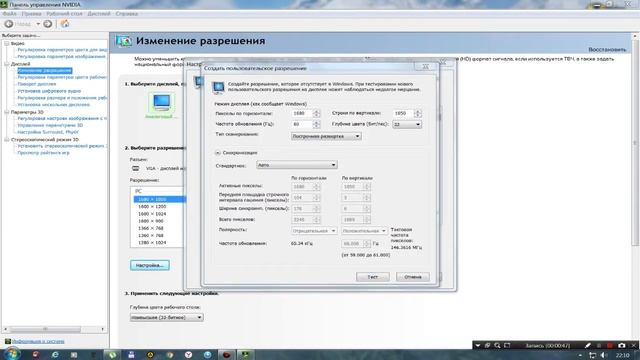
Task: Open the Глубина цвета dropdown
Action: click(407, 124)
